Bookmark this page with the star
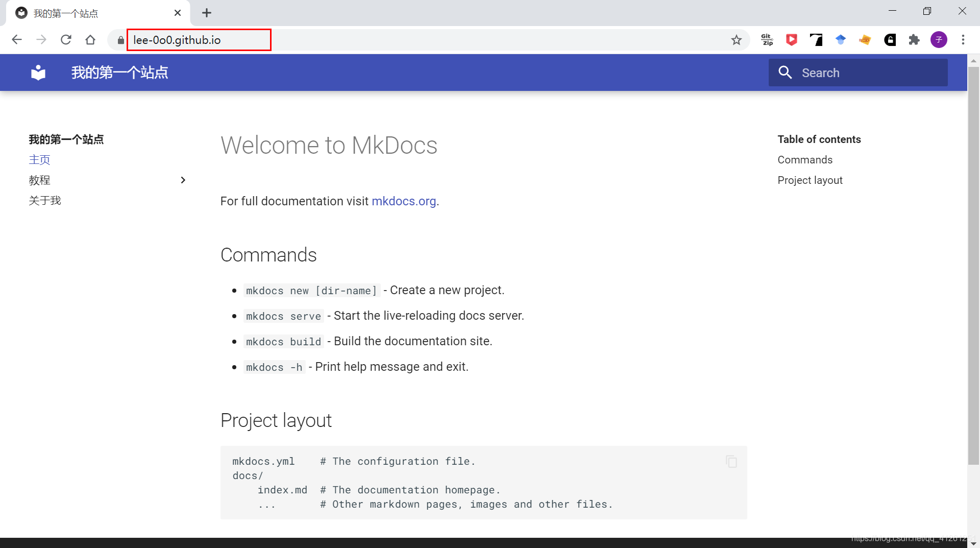Screen dimensions: 980x548 (x=736, y=40)
